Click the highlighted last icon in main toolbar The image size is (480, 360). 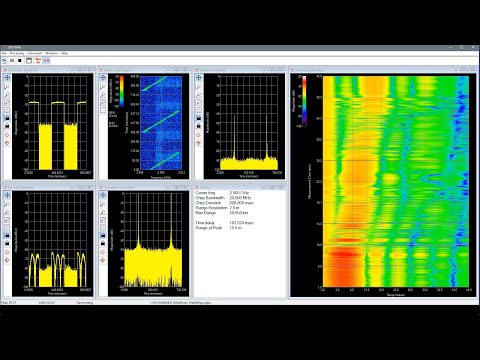(46, 61)
